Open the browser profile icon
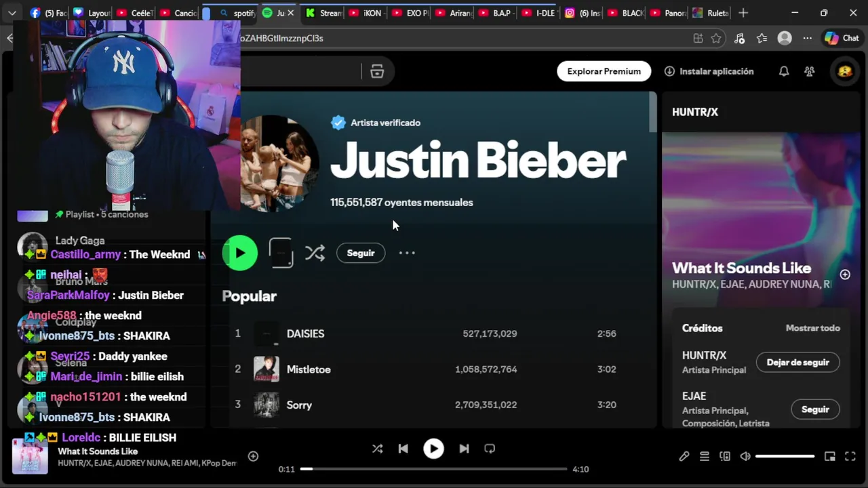This screenshot has width=868, height=488. [x=785, y=39]
